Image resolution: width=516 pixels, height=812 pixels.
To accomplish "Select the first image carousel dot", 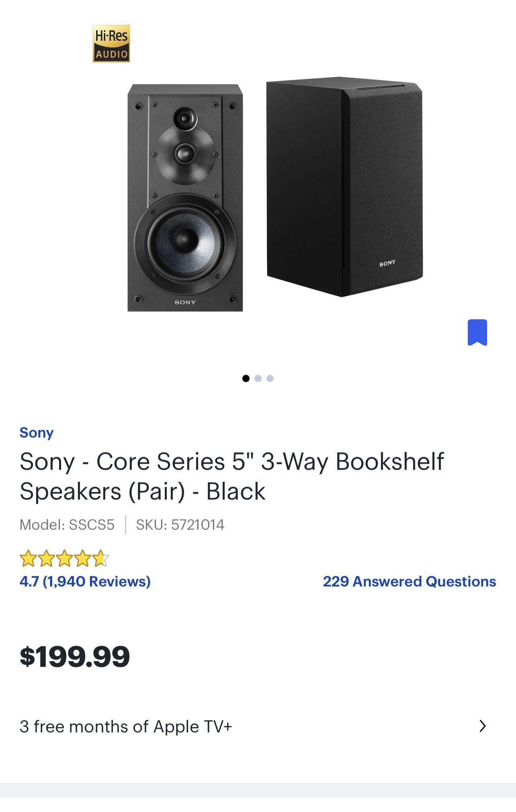I will coord(246,378).
